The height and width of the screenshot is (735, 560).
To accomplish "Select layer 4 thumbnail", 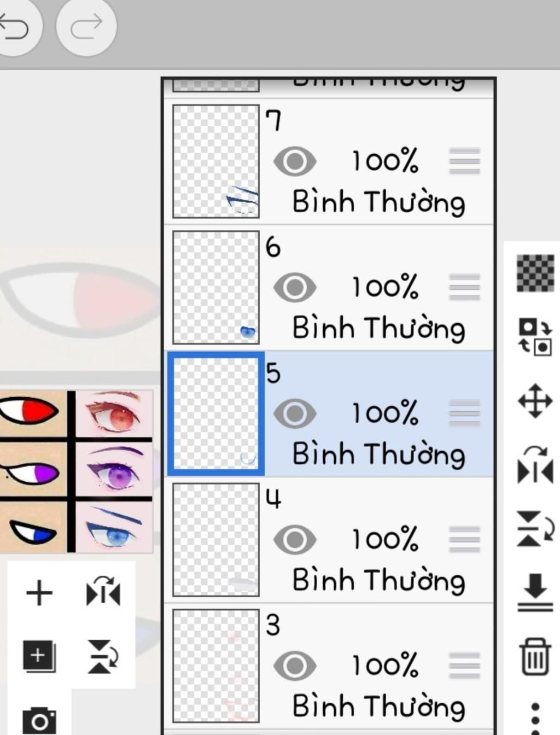I will click(216, 540).
